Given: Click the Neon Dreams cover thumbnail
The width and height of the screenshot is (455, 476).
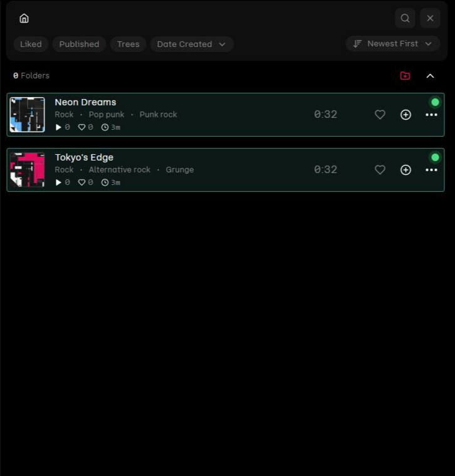Looking at the screenshot, I should coord(28,114).
